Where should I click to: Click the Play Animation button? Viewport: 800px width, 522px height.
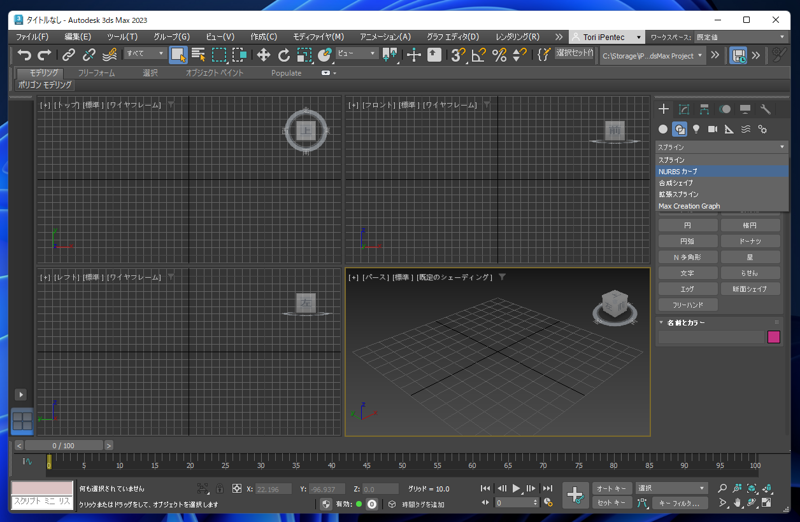(516, 488)
